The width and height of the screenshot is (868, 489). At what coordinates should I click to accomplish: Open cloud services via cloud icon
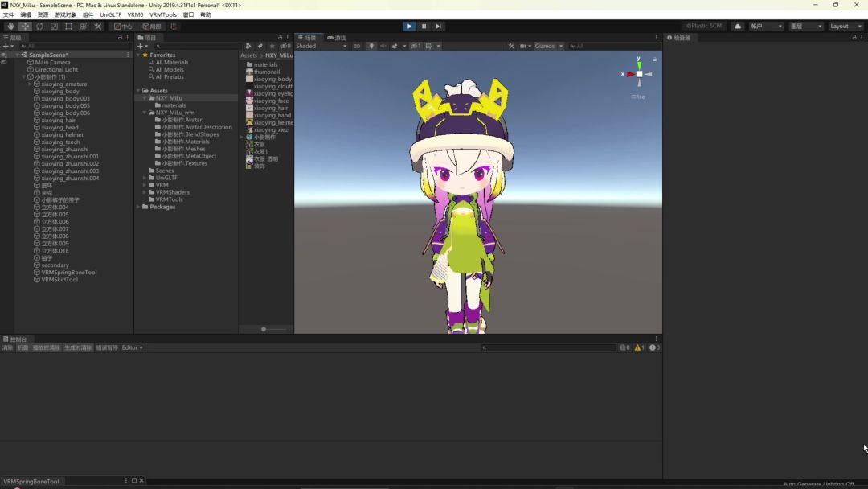738,27
